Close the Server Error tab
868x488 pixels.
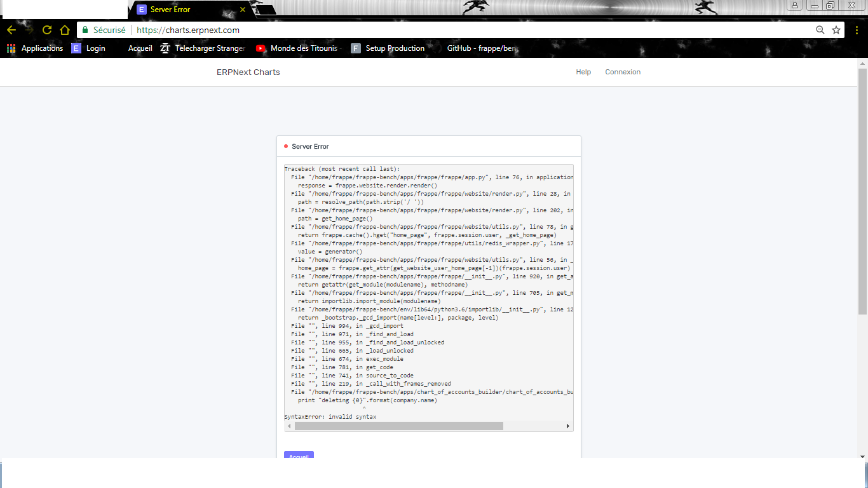click(243, 10)
